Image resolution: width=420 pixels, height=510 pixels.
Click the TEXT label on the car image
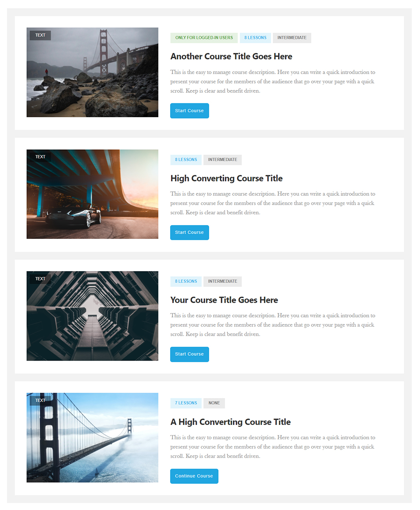40,157
